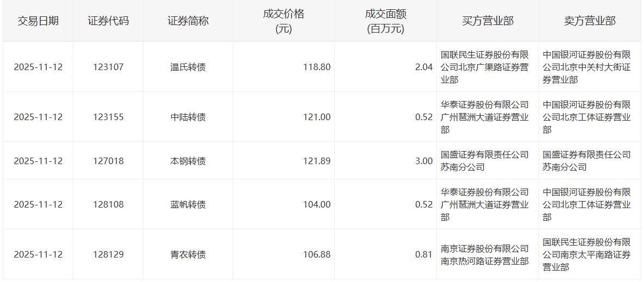This screenshot has width=644, height=282.
Task: Click the 成交面额 (百万元) column header
Action: coord(385,21)
